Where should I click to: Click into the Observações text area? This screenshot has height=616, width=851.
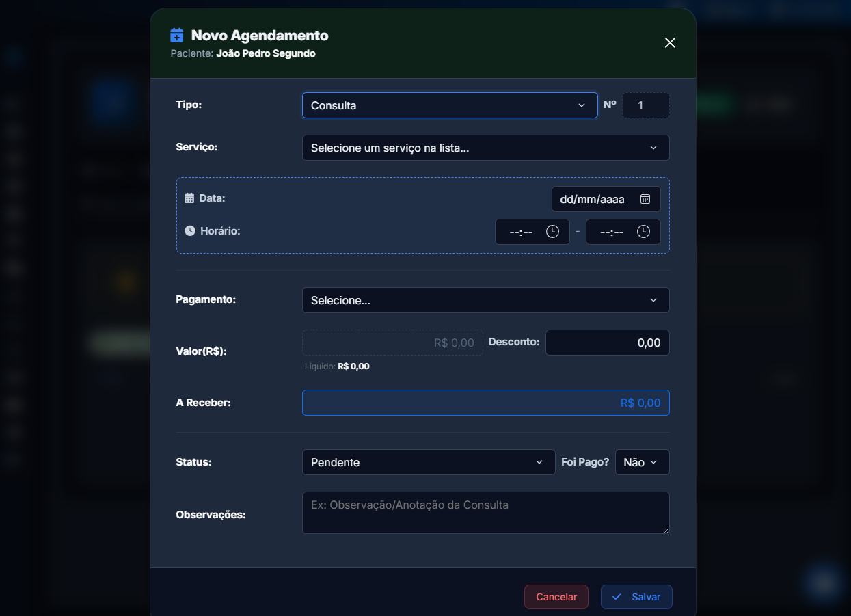click(x=485, y=513)
